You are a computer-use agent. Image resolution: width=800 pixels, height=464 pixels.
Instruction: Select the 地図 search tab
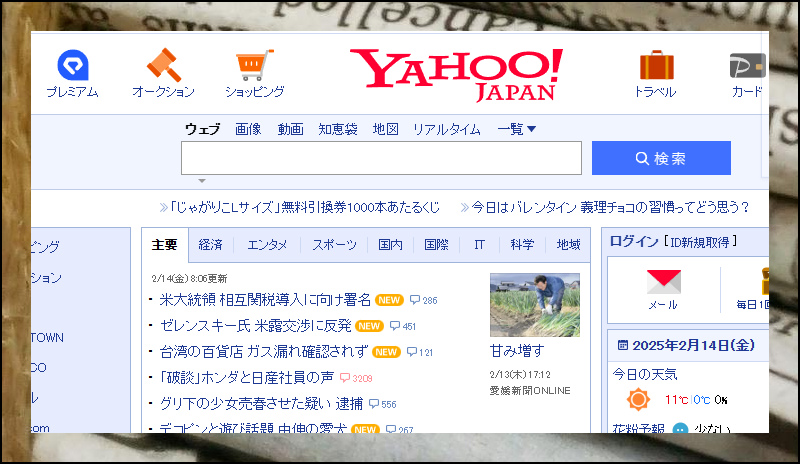[385, 129]
